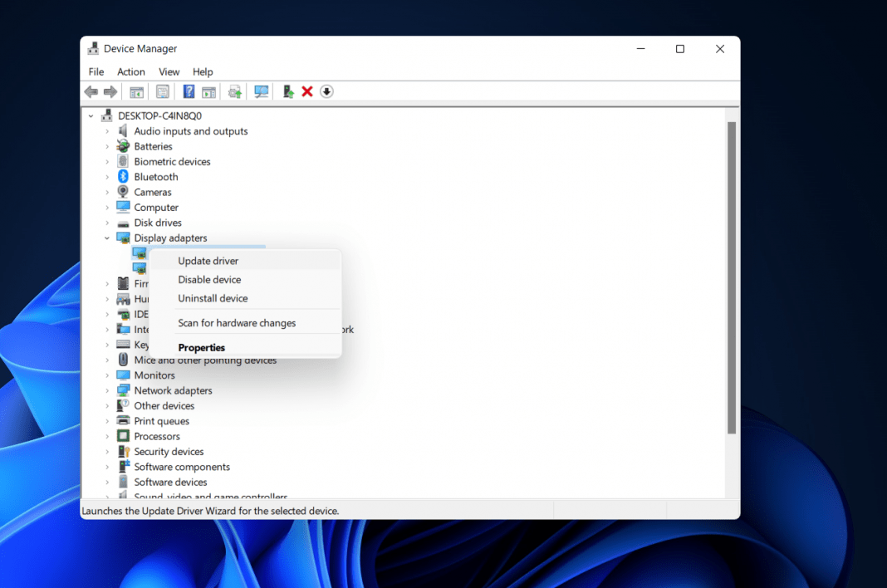887x588 pixels.
Task: Expand the Bluetooth category
Action: [106, 176]
